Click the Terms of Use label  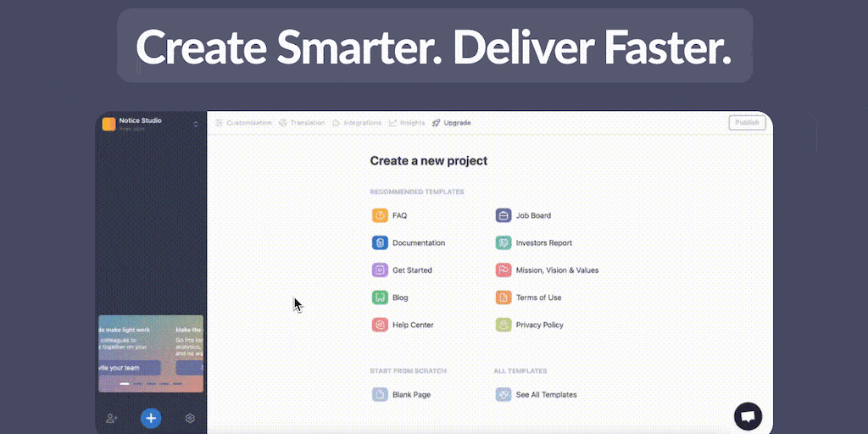pos(538,298)
